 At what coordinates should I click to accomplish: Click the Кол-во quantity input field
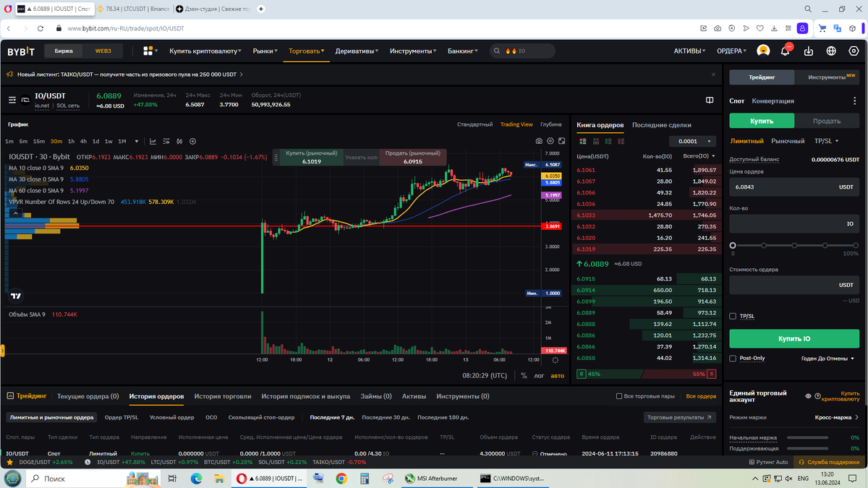(794, 224)
